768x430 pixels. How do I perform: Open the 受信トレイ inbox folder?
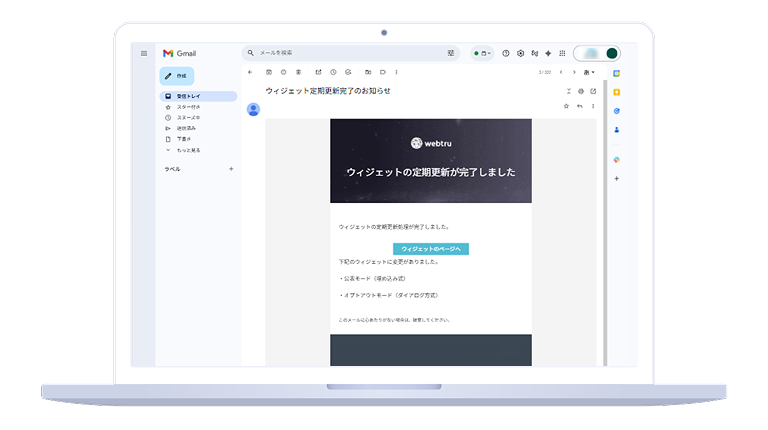pyautogui.click(x=198, y=96)
